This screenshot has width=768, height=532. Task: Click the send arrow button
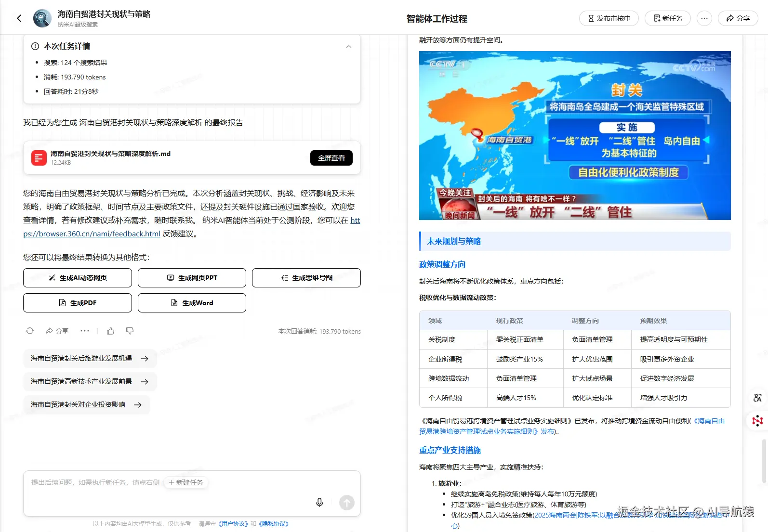point(347,503)
